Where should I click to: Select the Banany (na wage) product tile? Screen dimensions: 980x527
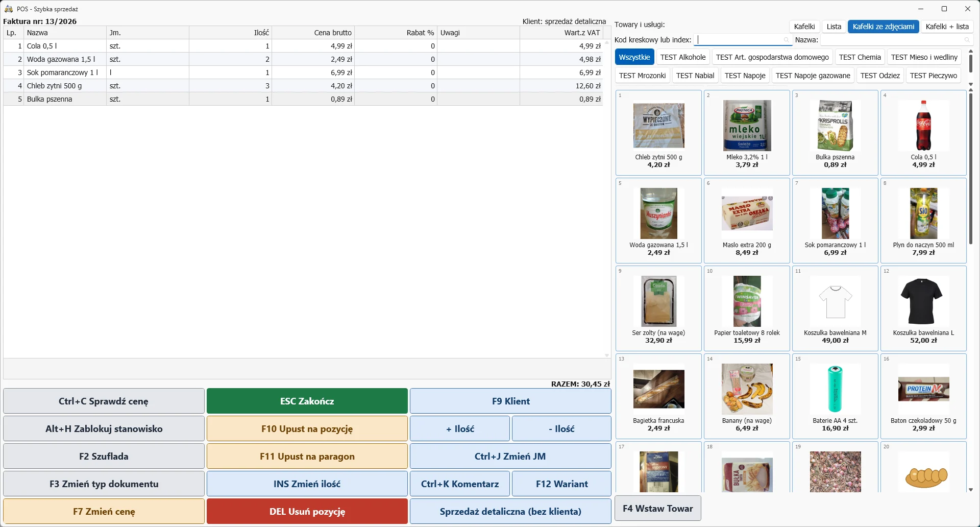pos(747,396)
